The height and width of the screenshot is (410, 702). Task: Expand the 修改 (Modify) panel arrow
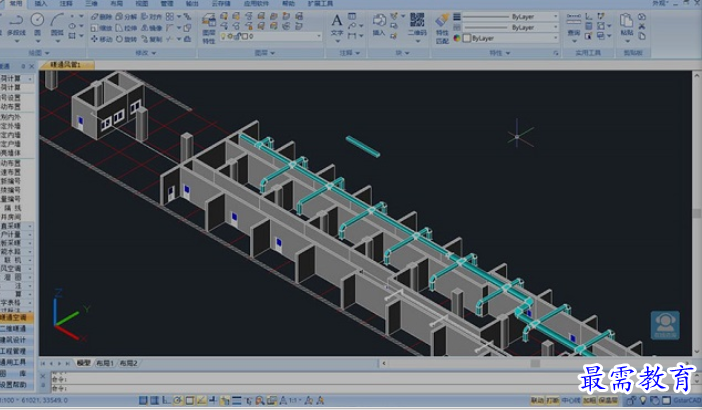[x=154, y=53]
